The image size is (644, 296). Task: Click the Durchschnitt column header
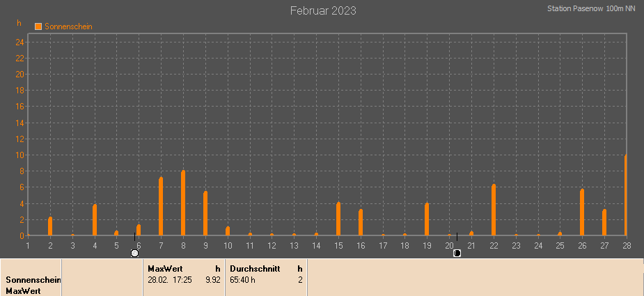pyautogui.click(x=255, y=269)
